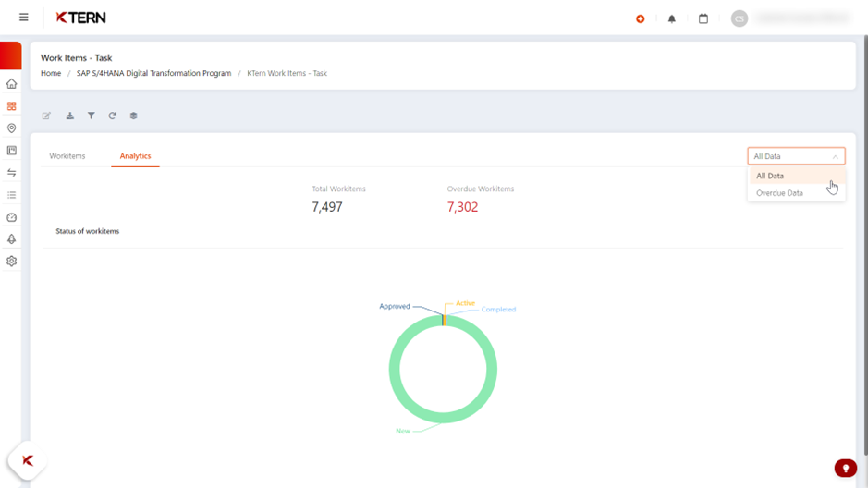Click the Approved chart label

click(395, 306)
